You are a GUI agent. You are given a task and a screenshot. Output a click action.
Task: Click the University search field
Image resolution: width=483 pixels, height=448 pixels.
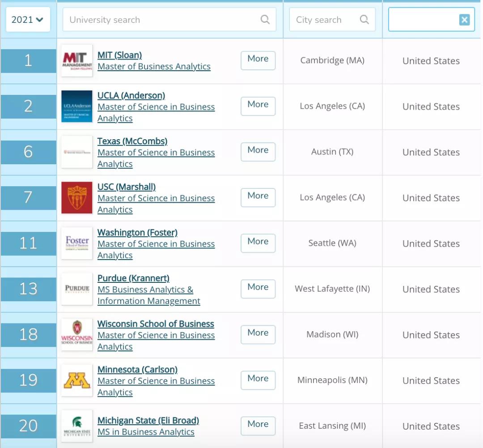point(169,20)
